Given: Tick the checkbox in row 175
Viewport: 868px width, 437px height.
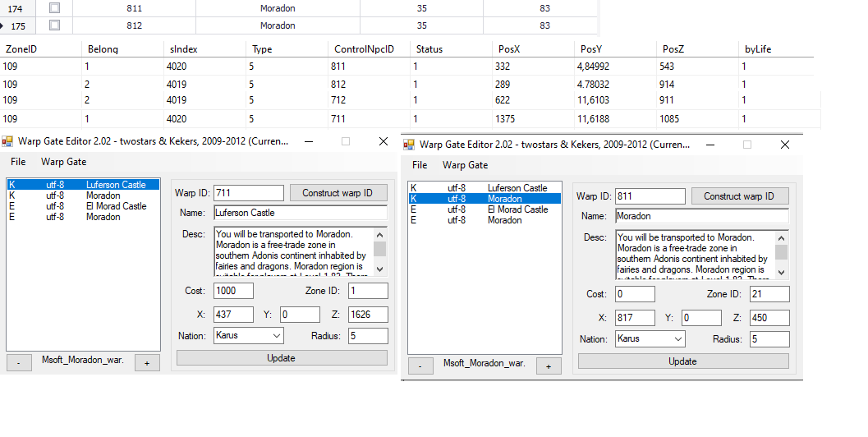Looking at the screenshot, I should coord(54,25).
